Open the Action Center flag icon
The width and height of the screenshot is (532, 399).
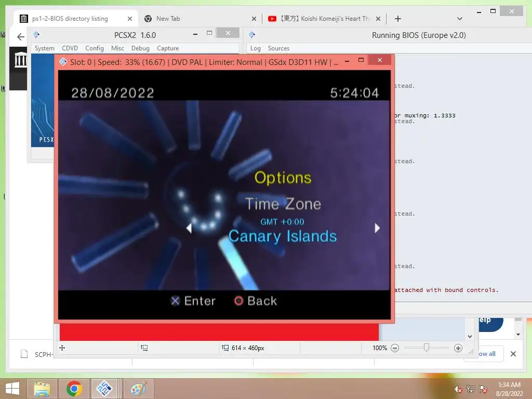[x=483, y=389]
